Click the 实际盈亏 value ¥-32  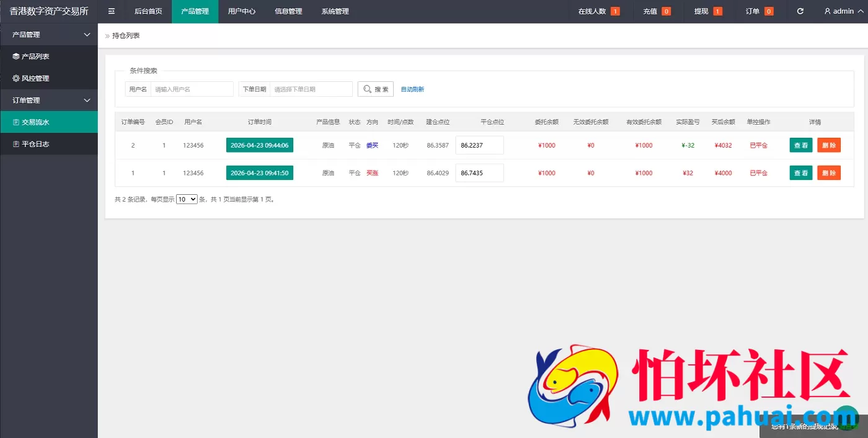click(688, 145)
